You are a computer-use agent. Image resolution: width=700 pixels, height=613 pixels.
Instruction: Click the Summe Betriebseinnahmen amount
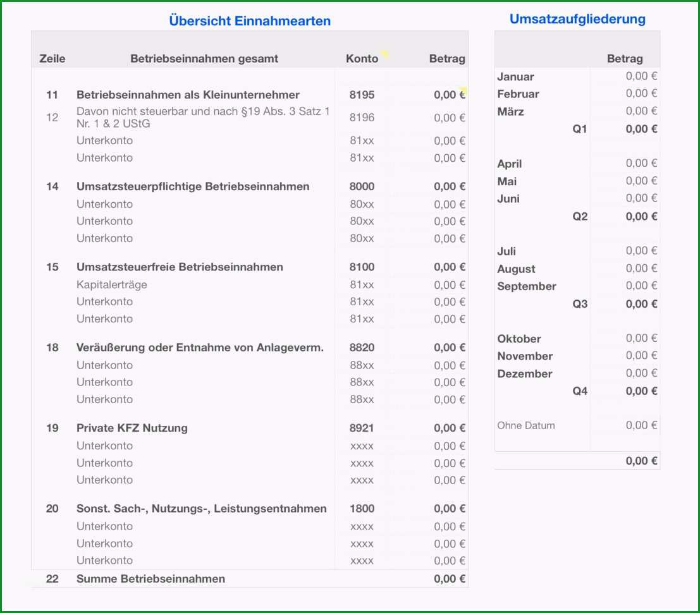click(450, 579)
